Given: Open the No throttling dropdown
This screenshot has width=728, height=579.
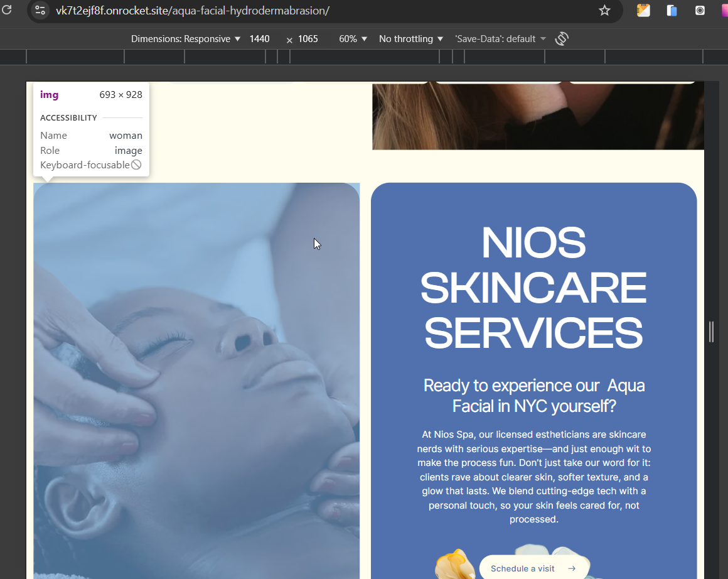Looking at the screenshot, I should [411, 39].
